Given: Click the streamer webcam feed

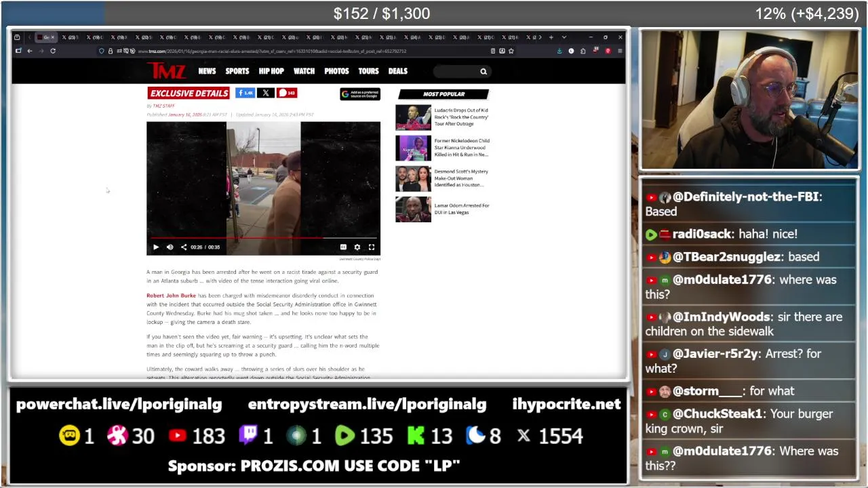Looking at the screenshot, I should 749,100.
